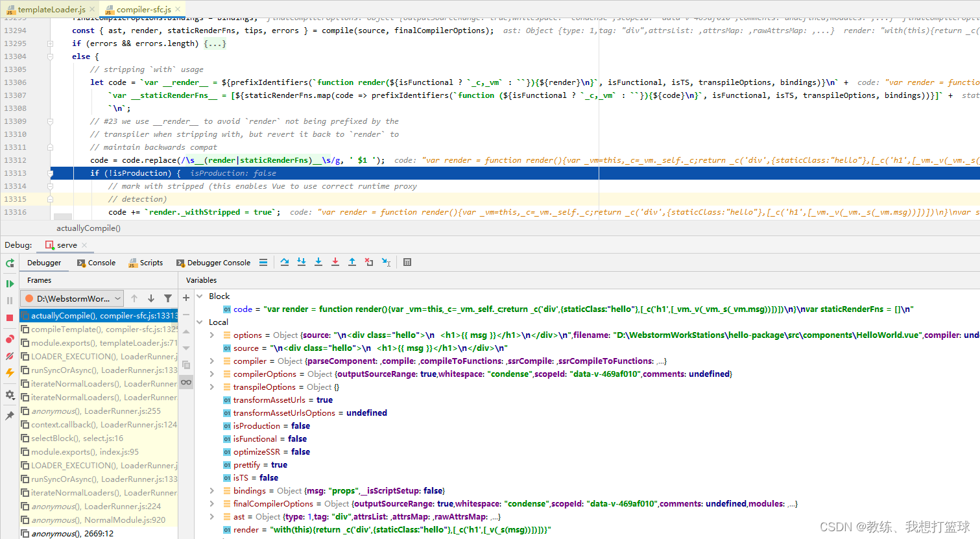Open the Console tab

96,263
